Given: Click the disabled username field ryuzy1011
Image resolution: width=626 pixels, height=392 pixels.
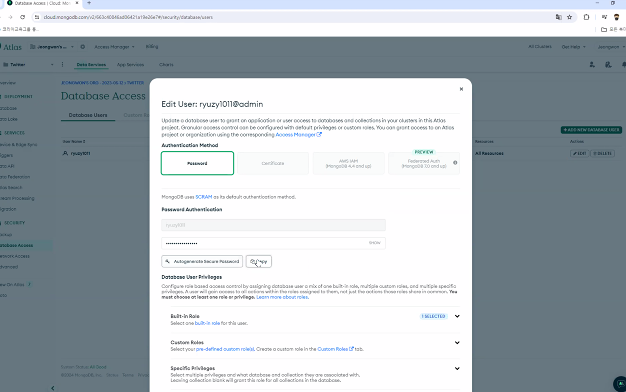Looking at the screenshot, I should [273, 225].
